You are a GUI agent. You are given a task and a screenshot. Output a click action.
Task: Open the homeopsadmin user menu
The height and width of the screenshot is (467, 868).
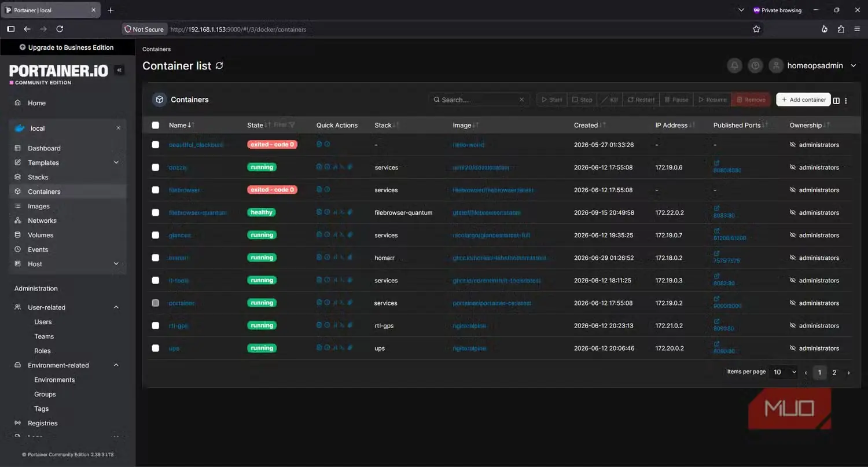pos(813,66)
